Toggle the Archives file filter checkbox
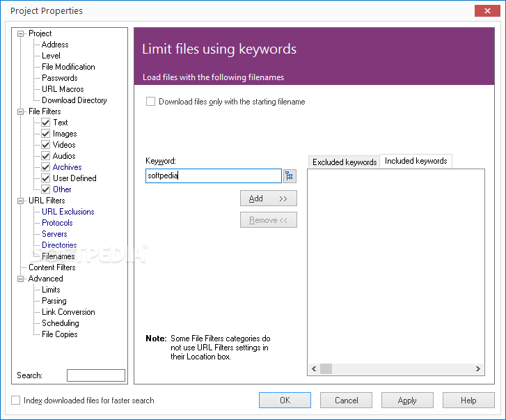506x420 pixels. click(46, 167)
